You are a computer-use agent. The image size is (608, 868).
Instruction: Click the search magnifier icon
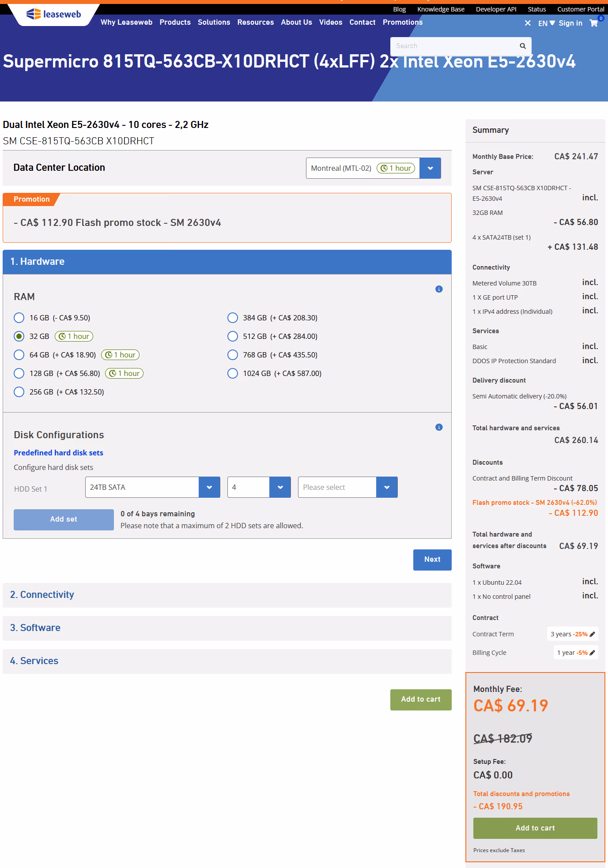pyautogui.click(x=523, y=46)
